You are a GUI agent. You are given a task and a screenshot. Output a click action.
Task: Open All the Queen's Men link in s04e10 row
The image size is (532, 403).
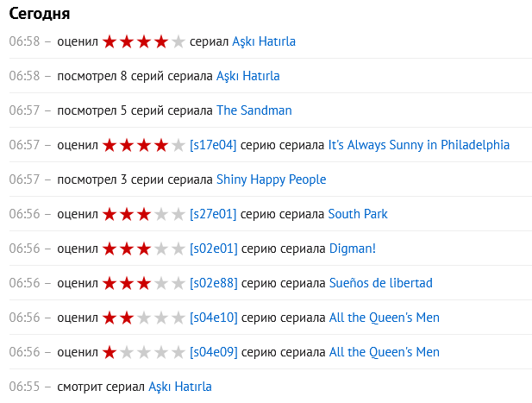[x=385, y=318]
